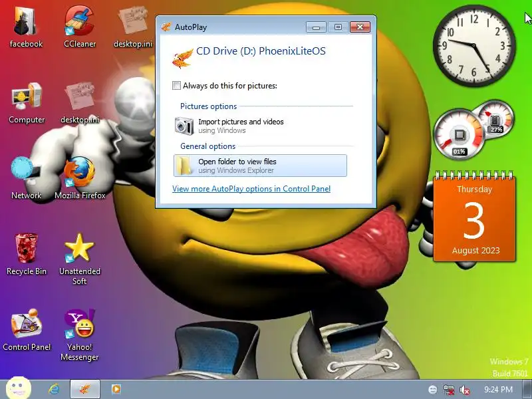Click the CPU meter gadget showing 01%
The image size is (532, 399).
coord(460,134)
